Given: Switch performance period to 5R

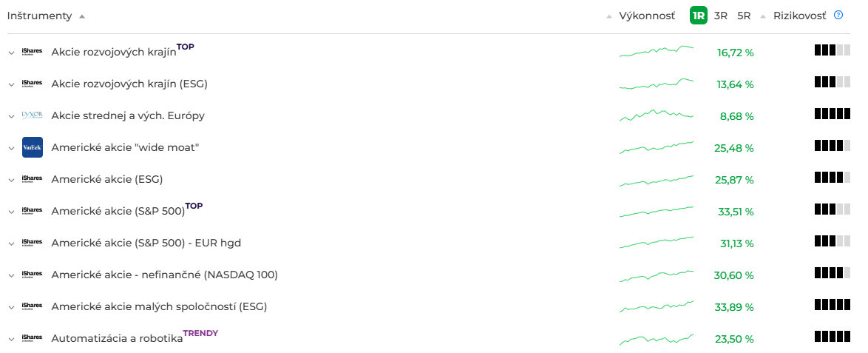Looking at the screenshot, I should (744, 16).
